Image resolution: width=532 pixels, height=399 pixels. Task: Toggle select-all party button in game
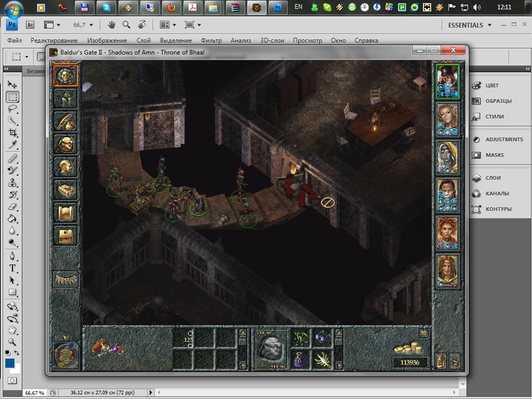[x=455, y=361]
